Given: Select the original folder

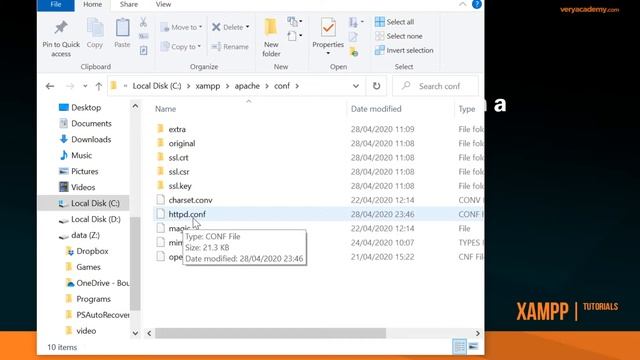Looking at the screenshot, I should click(x=182, y=143).
